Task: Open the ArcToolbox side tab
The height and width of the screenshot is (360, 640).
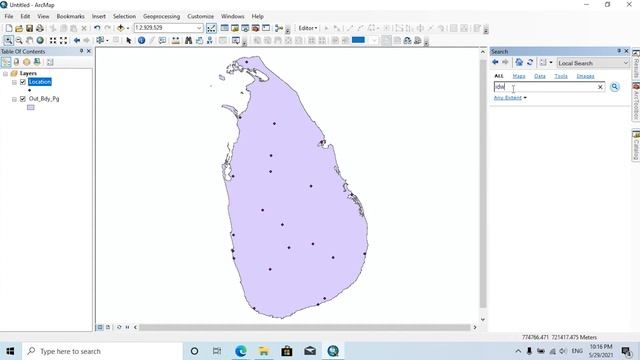Action: 636,102
